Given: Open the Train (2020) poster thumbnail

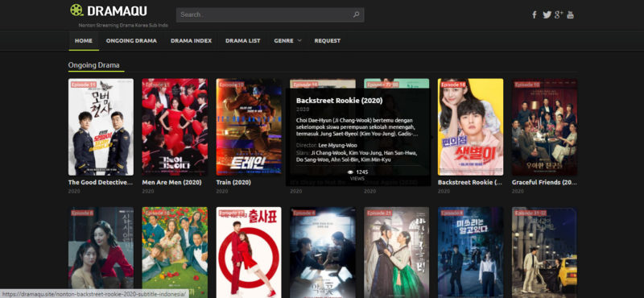Looking at the screenshot, I should click(x=249, y=127).
